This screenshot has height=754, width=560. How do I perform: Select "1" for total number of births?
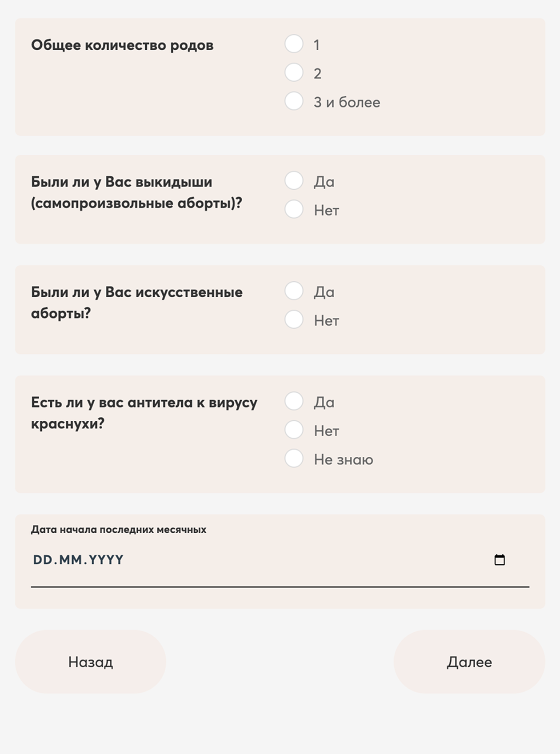(x=294, y=44)
